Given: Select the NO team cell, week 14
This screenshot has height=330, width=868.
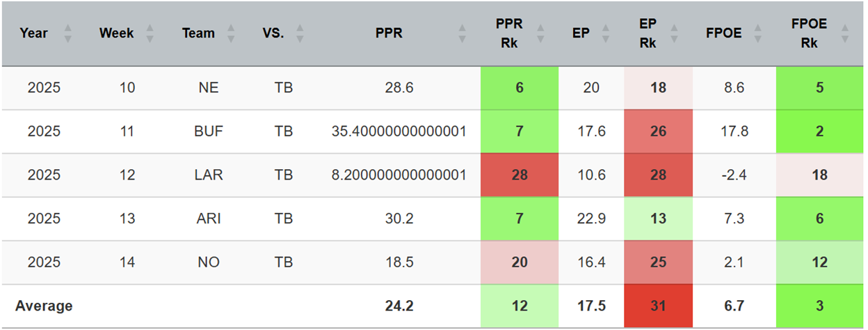Looking at the screenshot, I should (209, 262).
